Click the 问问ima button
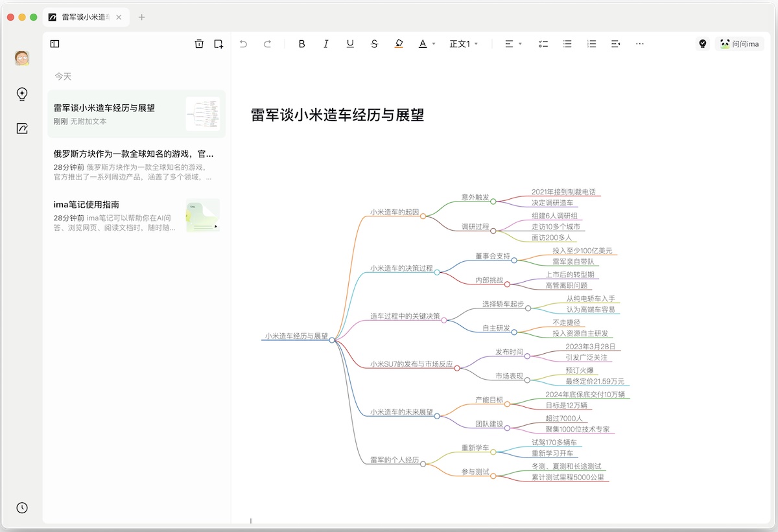This screenshot has width=778, height=532. tap(739, 44)
